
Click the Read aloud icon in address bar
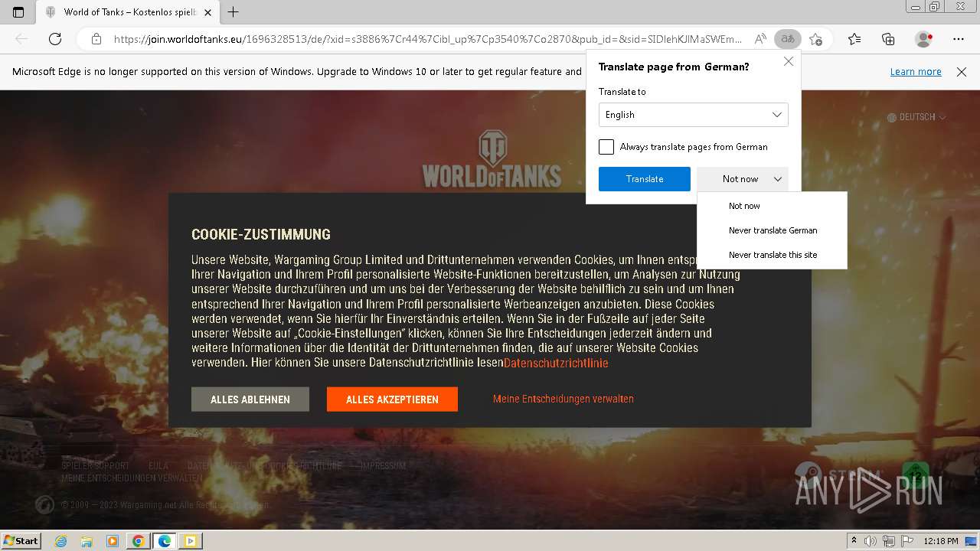pyautogui.click(x=760, y=39)
